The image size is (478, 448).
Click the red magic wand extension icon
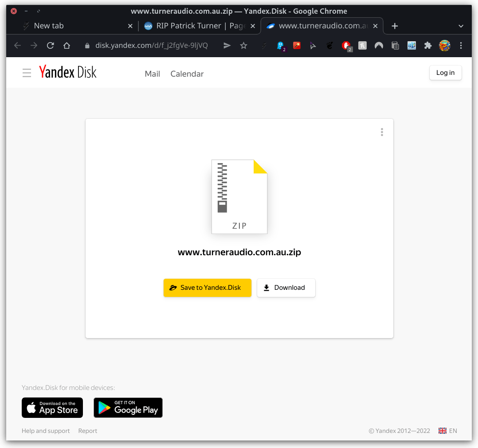(297, 46)
